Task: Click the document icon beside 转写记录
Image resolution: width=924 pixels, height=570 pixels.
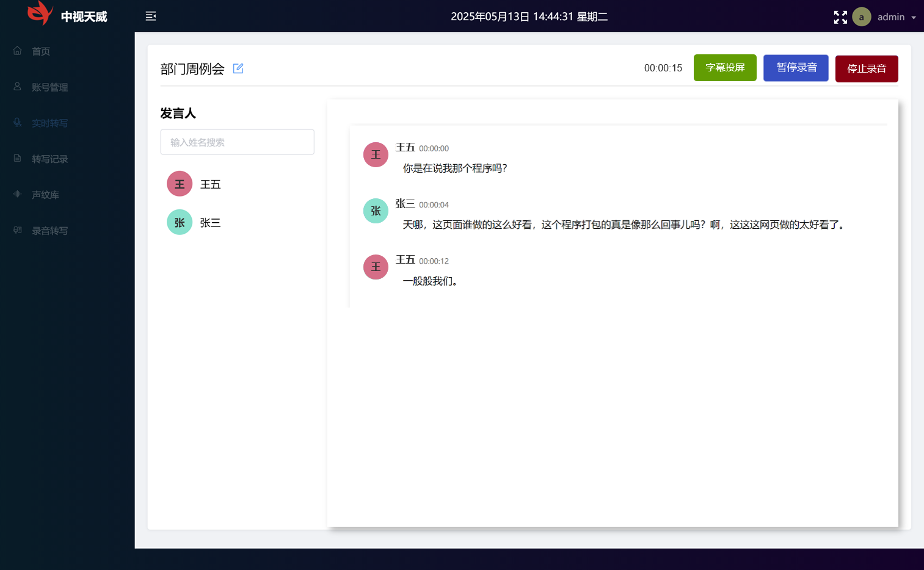Action: tap(17, 158)
